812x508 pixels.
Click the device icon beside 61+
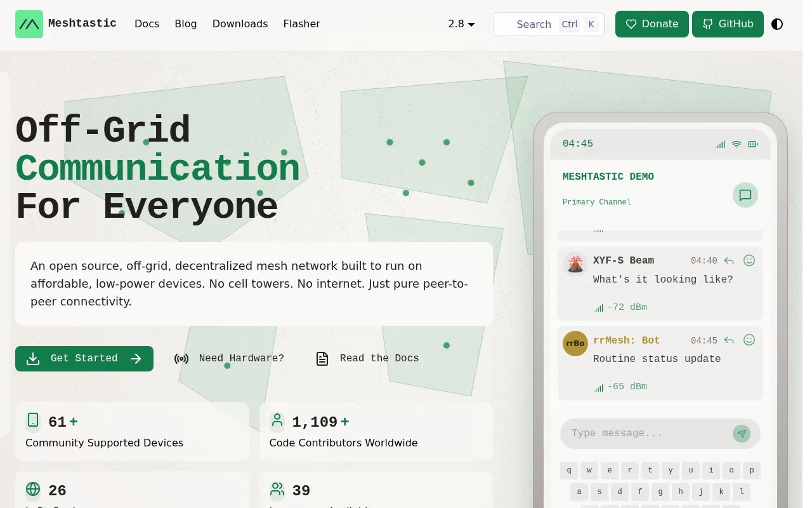(33, 420)
